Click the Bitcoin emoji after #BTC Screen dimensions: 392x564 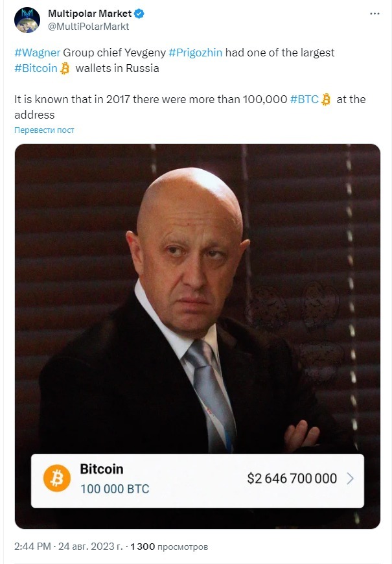click(x=326, y=99)
